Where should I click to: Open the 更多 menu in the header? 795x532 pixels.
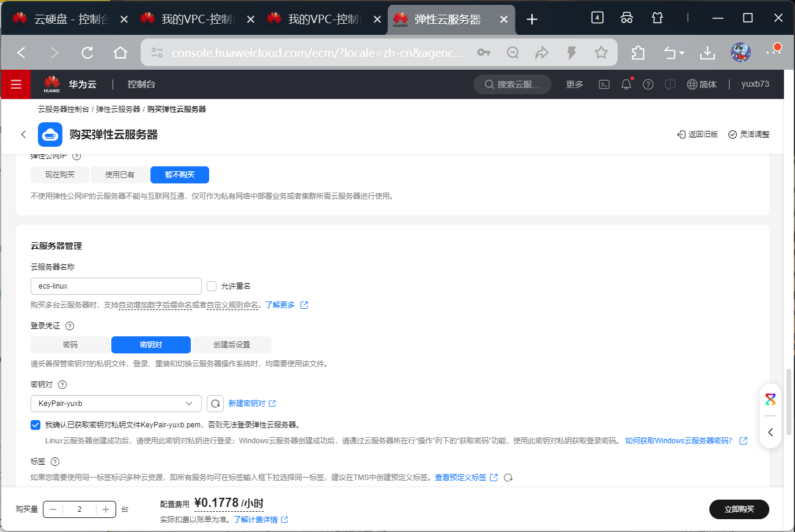click(575, 84)
